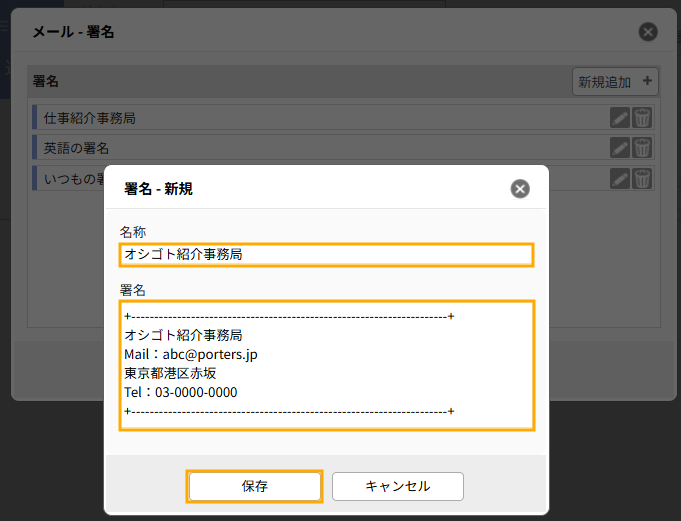This screenshot has width=681, height=521.
Task: Cancel with the キャンセル button
Action: click(x=397, y=486)
